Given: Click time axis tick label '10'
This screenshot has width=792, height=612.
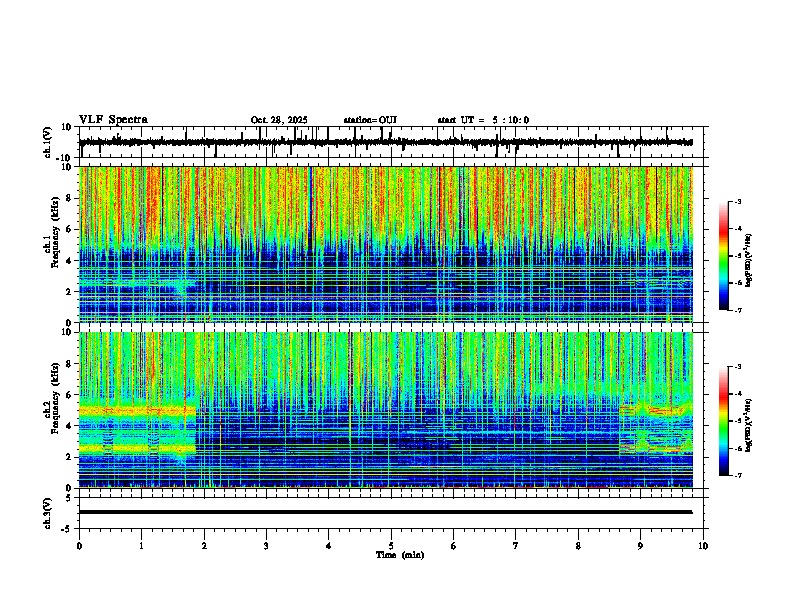Looking at the screenshot, I should pos(703,546).
